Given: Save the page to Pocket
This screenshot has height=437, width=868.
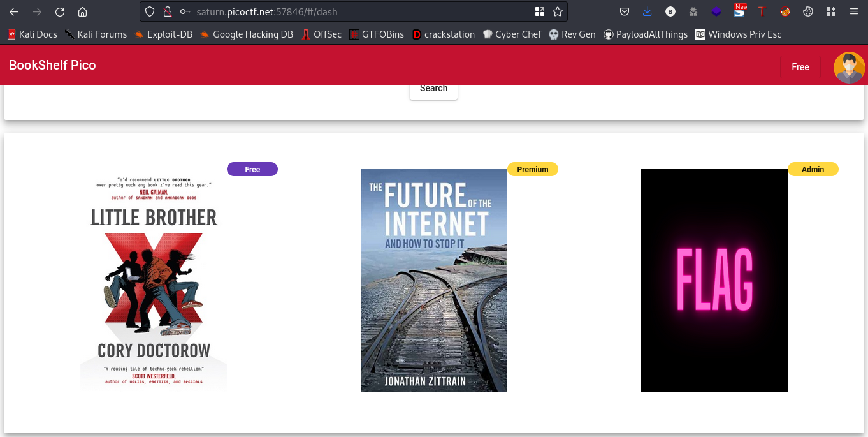Looking at the screenshot, I should click(x=625, y=11).
